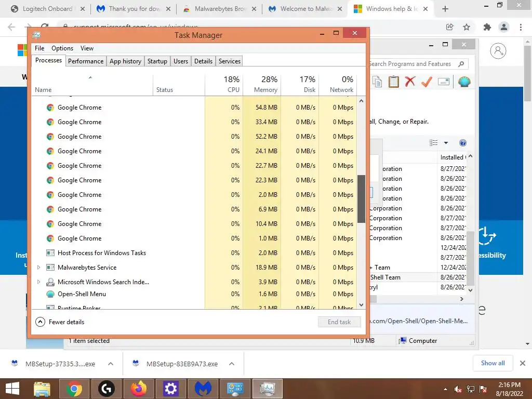Click the Paste clipboard icon in Programs toolbar

point(394,82)
